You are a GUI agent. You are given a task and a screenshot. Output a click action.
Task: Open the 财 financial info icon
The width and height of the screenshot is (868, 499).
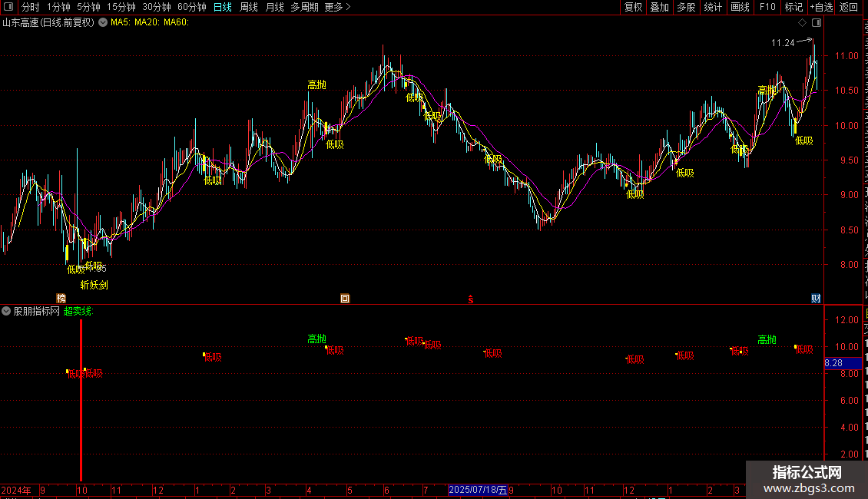(816, 299)
